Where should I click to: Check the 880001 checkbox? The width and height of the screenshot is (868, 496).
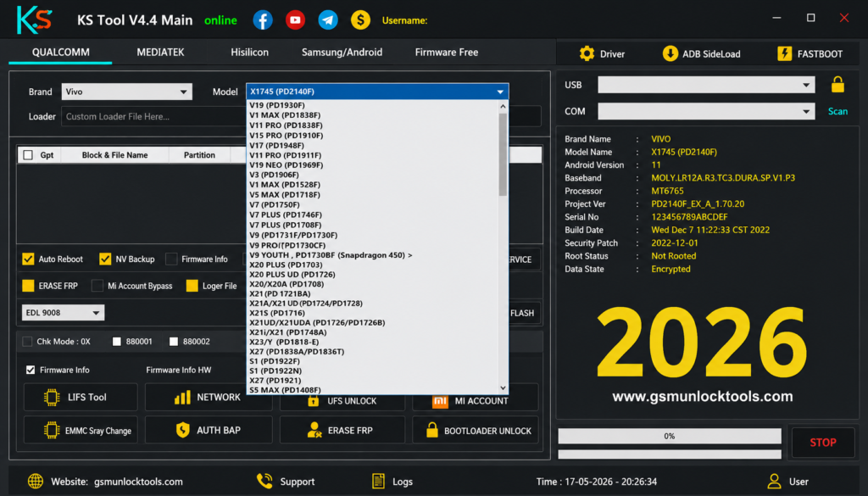point(117,342)
